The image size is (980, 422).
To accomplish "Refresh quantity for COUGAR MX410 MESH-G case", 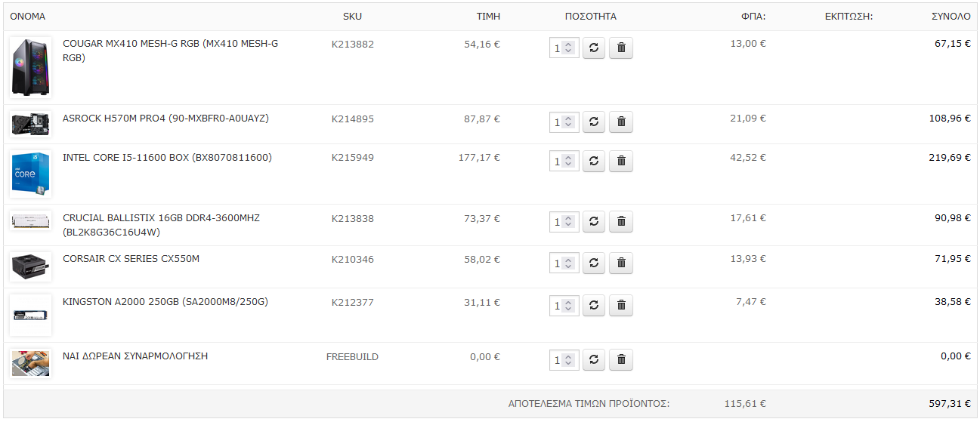I will coord(594,48).
